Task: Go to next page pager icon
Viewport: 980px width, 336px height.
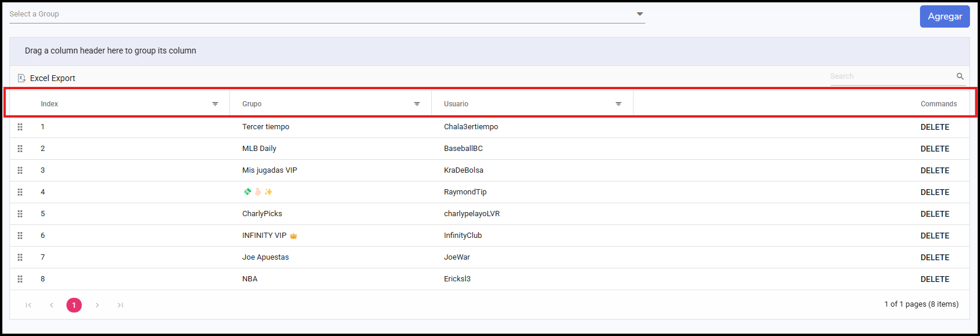Action: [97, 305]
